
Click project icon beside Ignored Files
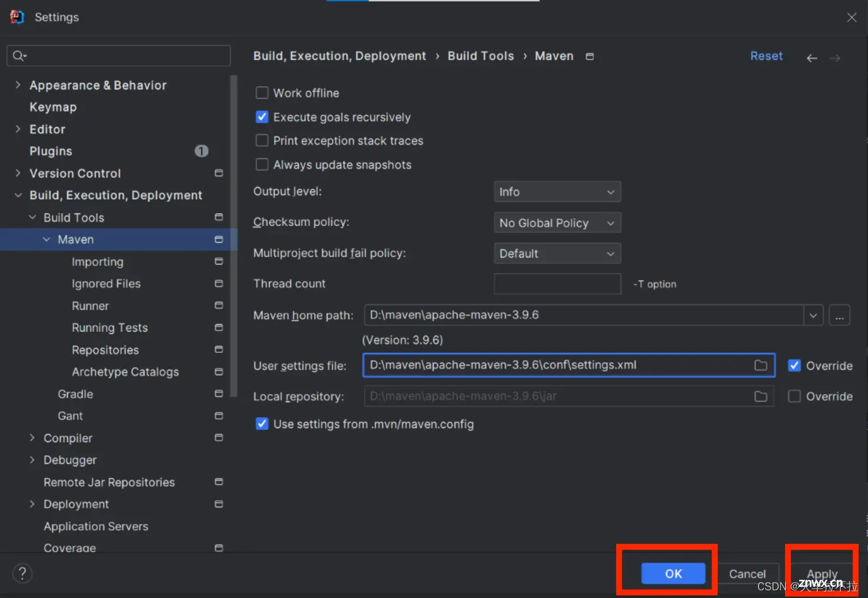(x=219, y=283)
